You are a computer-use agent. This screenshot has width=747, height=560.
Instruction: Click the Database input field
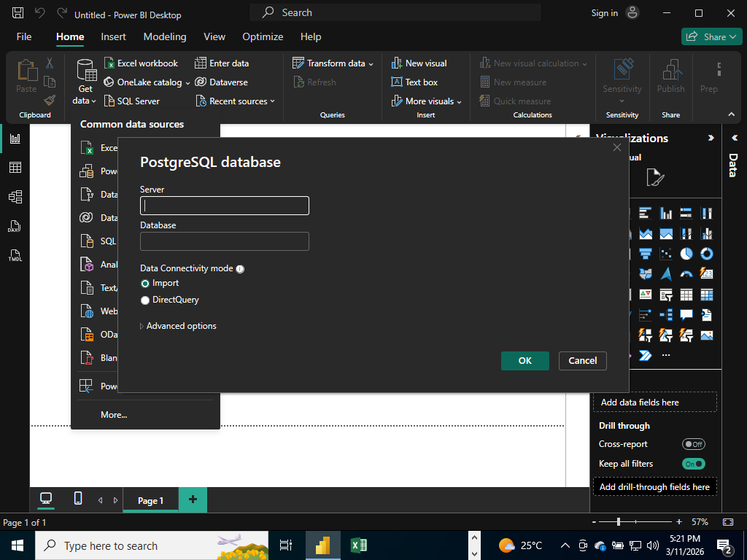[x=225, y=241]
